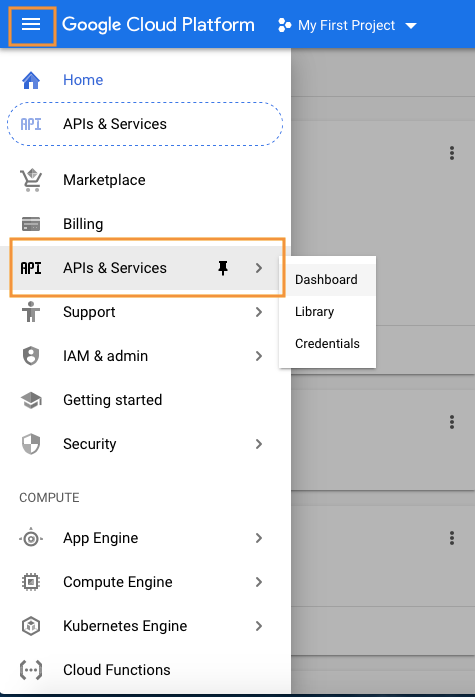Screen dimensions: 475x697
Task: Click the Kubernetes Engine hexagon icon
Action: 31,626
